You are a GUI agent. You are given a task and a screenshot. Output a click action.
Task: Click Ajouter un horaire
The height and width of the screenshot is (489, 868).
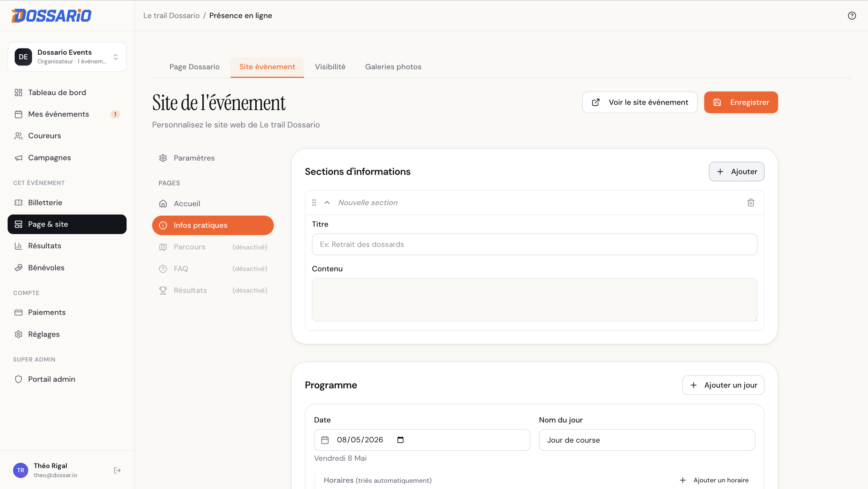click(x=714, y=480)
